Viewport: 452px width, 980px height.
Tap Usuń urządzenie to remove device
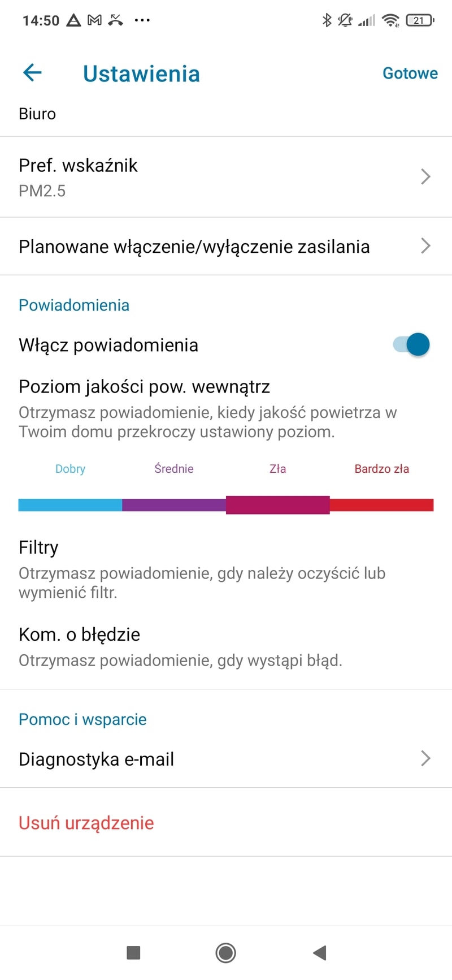86,823
